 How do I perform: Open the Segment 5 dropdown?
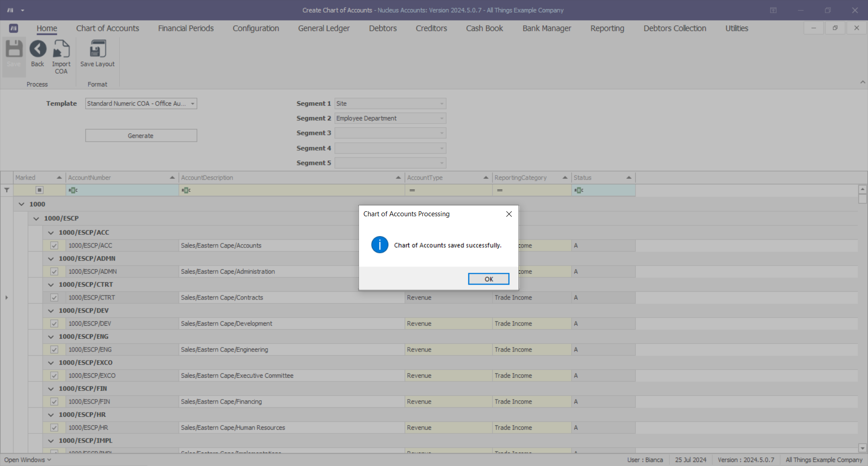[x=442, y=163]
